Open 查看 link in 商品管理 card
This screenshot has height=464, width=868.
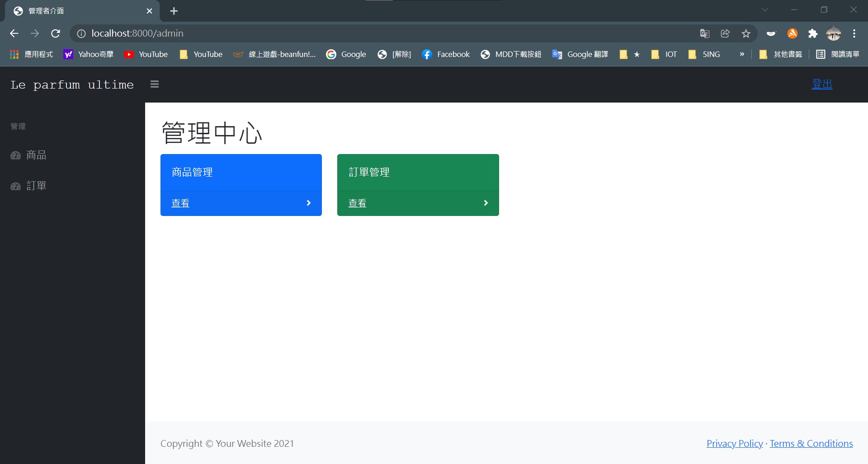point(180,203)
